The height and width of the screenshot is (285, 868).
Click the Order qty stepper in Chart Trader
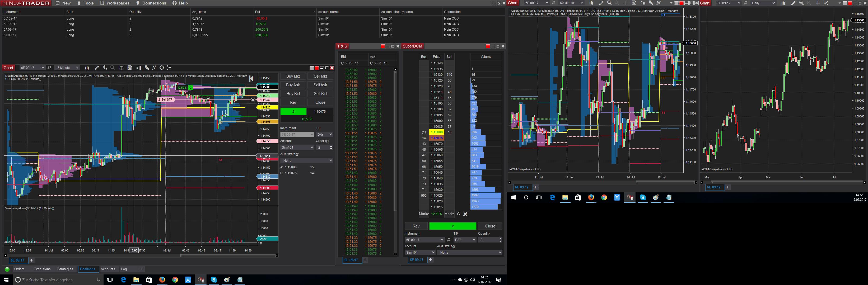(331, 147)
